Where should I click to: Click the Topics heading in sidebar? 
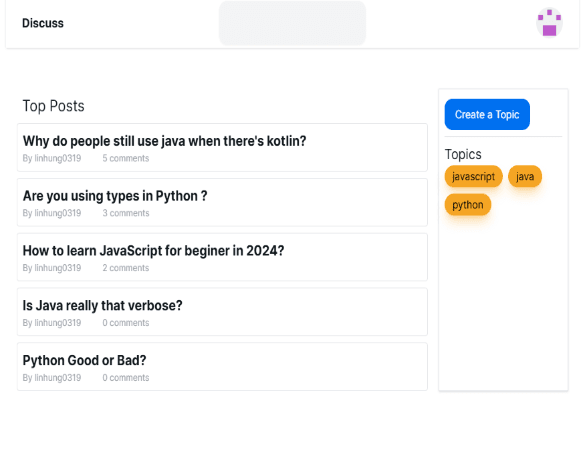pyautogui.click(x=463, y=154)
